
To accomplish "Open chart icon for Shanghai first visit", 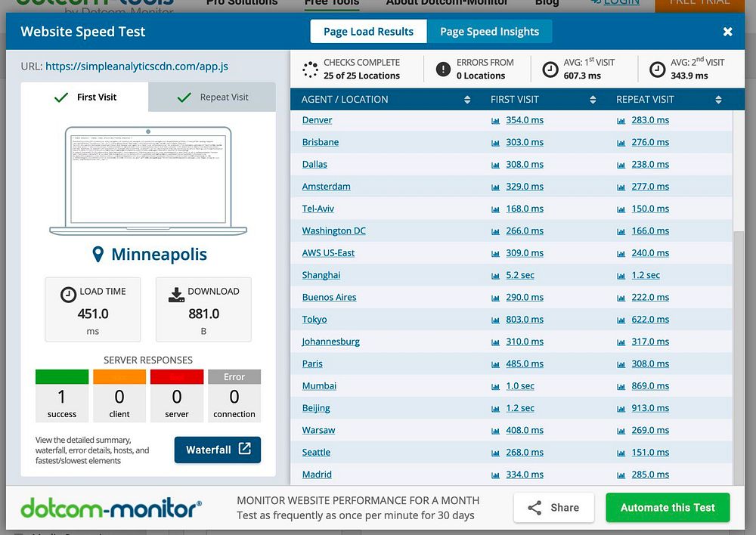I will [495, 276].
